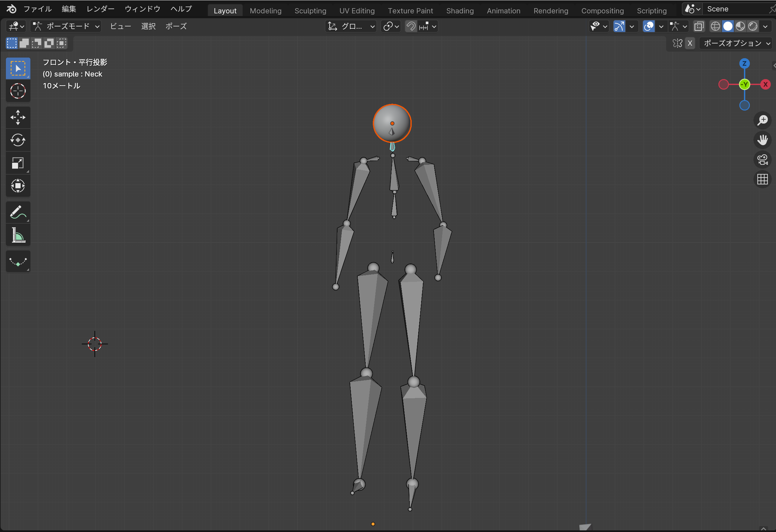Image resolution: width=776 pixels, height=532 pixels.
Task: Toggle camera view icon
Action: tap(763, 160)
